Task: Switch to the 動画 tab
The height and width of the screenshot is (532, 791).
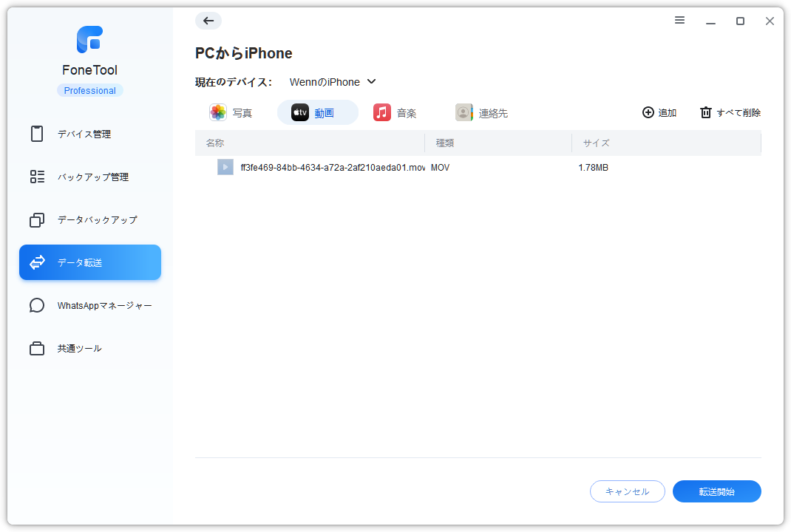Action: tap(317, 113)
